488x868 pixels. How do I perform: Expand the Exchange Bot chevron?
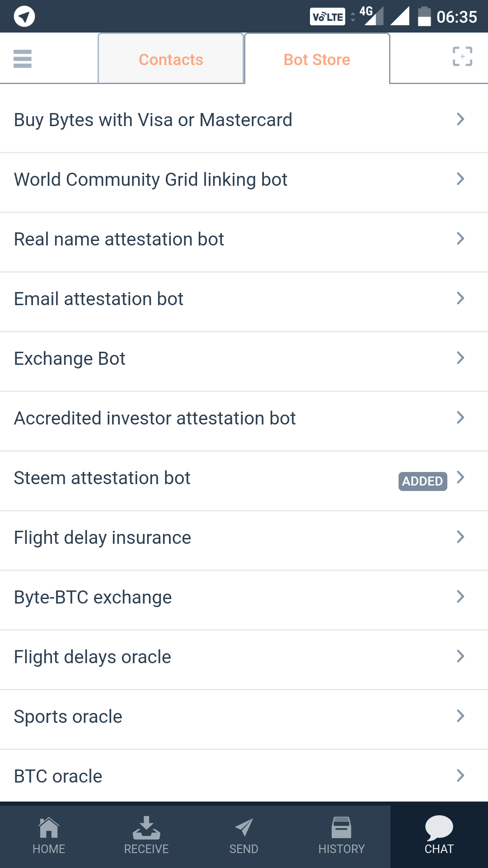pos(460,358)
